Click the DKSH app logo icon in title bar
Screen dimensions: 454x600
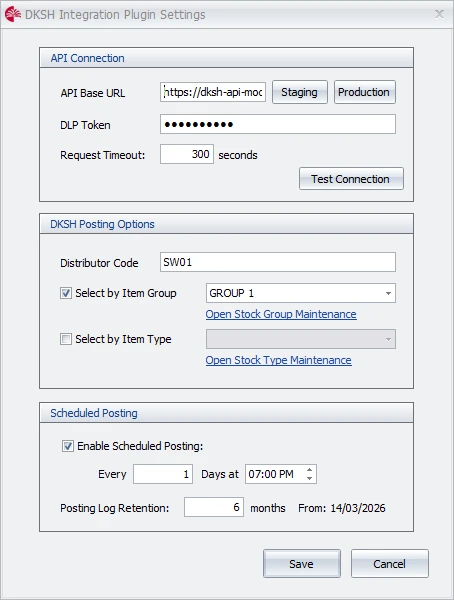[x=13, y=14]
